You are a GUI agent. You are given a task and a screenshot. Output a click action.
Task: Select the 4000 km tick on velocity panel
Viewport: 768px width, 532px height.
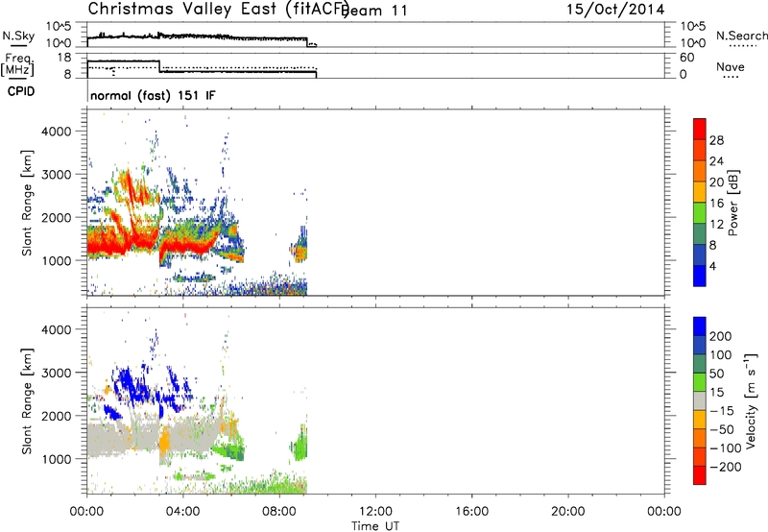pyautogui.click(x=57, y=329)
